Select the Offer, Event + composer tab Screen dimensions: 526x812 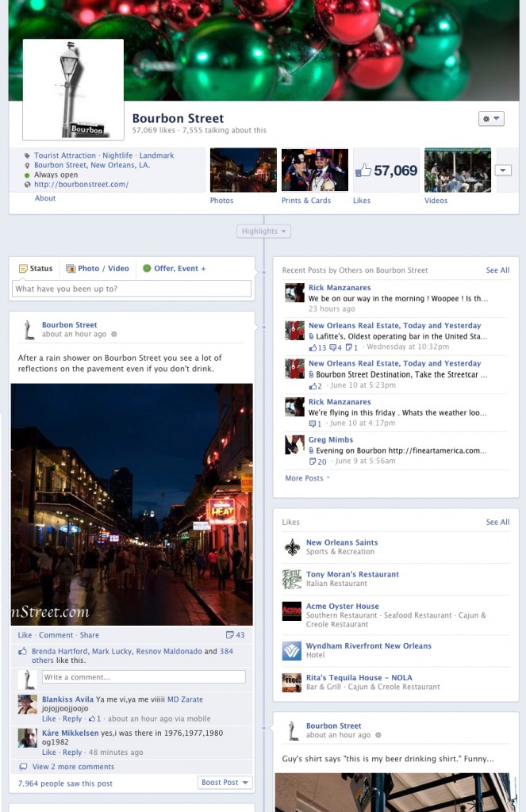click(174, 268)
